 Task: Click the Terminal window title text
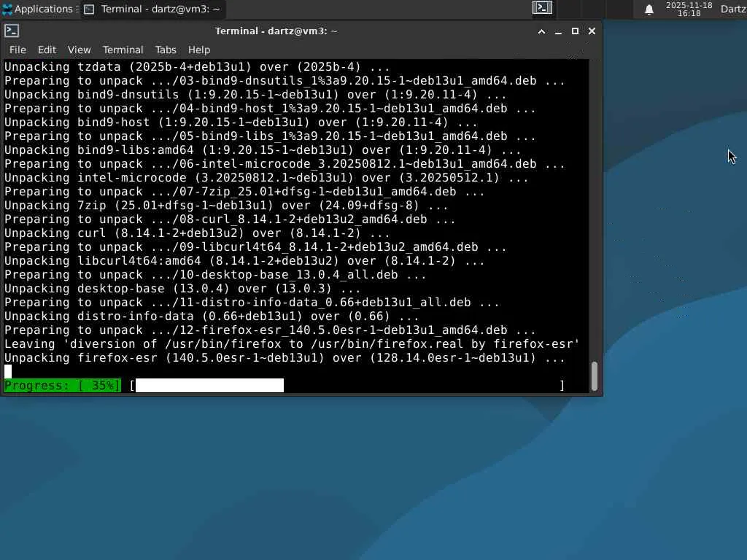[276, 31]
